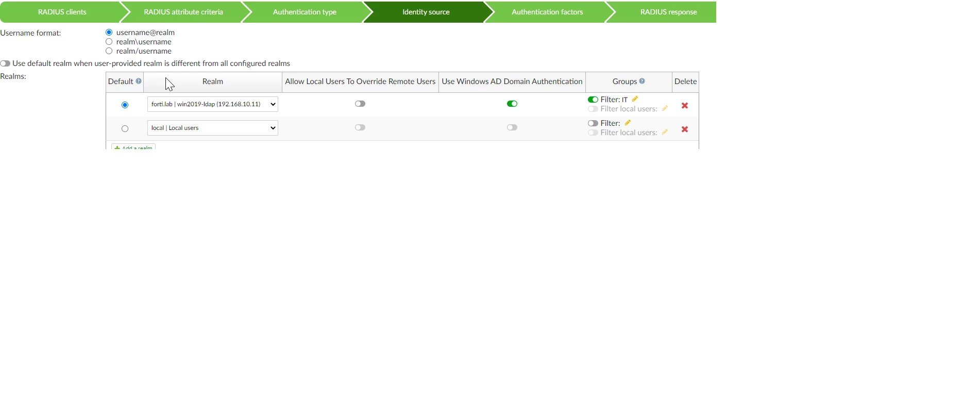Disable Windows AD authentication for forti.lab
This screenshot has width=980, height=395.
pyautogui.click(x=512, y=104)
